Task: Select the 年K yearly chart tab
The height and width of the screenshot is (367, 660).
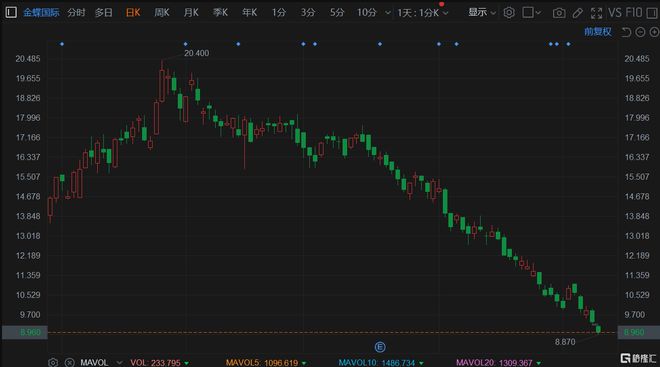Action: point(249,13)
